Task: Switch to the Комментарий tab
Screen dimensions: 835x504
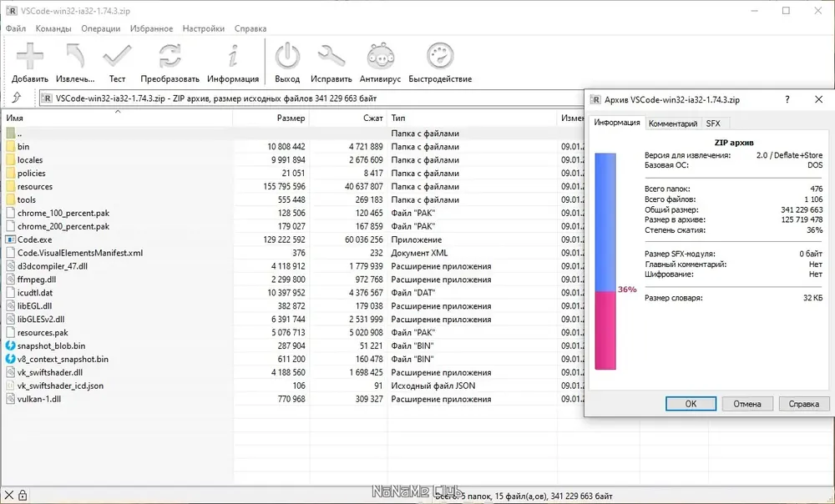Action: point(672,123)
